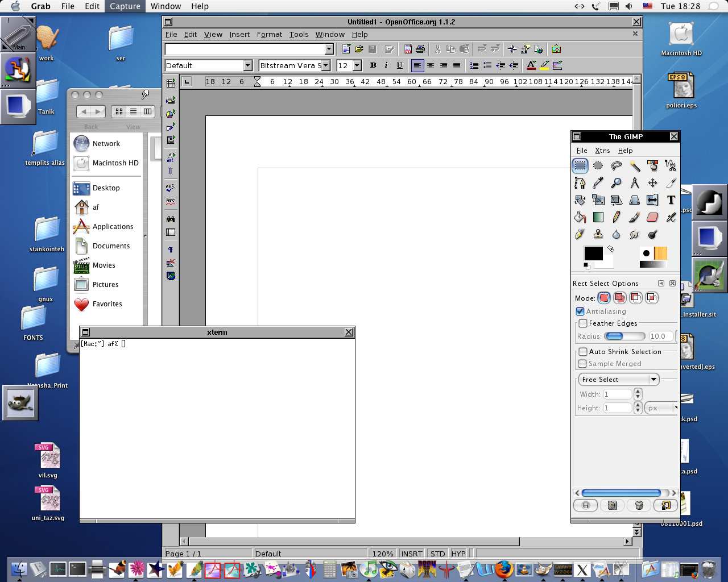
Task: Click the Print icon in OpenOffice toolbar
Action: click(x=420, y=49)
